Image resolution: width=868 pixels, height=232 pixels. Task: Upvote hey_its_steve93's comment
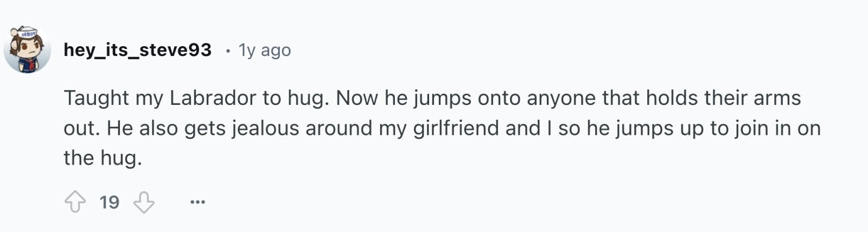[75, 202]
